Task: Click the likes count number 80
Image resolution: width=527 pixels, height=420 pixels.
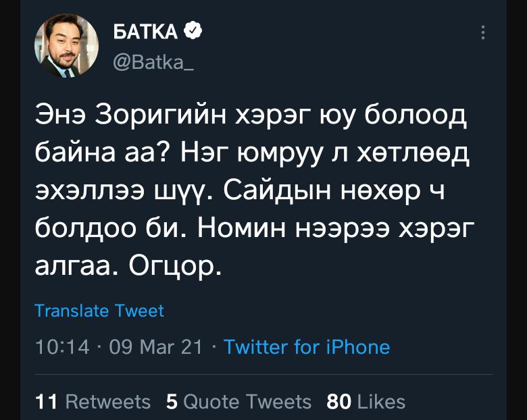Action: point(338,402)
